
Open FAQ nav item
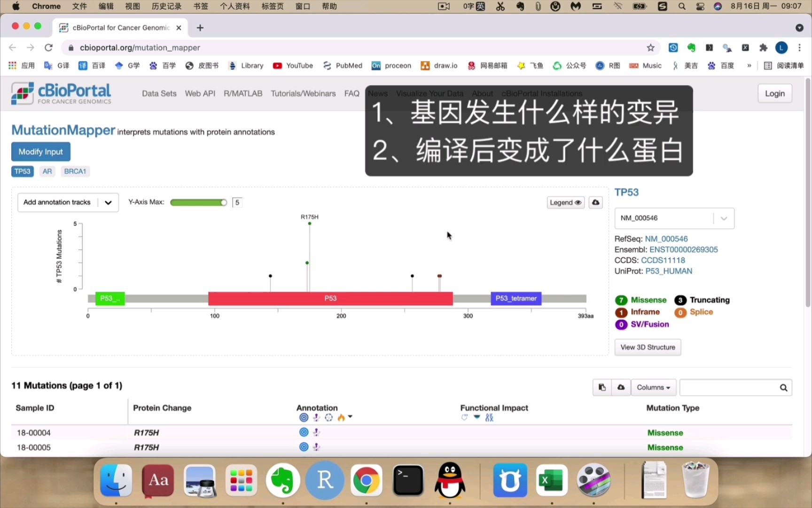pyautogui.click(x=352, y=93)
